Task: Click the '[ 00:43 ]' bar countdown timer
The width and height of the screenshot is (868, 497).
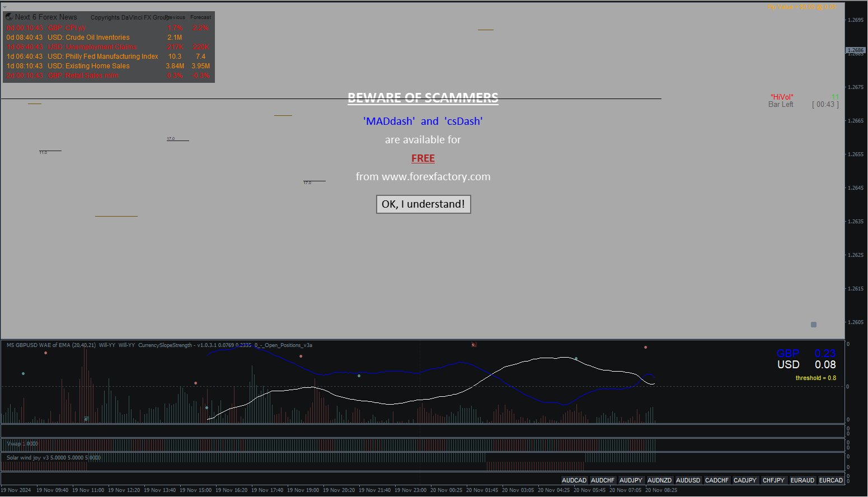Action: pyautogui.click(x=825, y=105)
